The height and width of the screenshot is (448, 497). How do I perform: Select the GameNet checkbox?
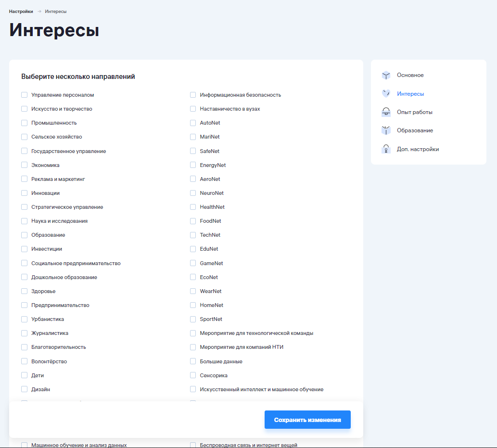pyautogui.click(x=193, y=263)
